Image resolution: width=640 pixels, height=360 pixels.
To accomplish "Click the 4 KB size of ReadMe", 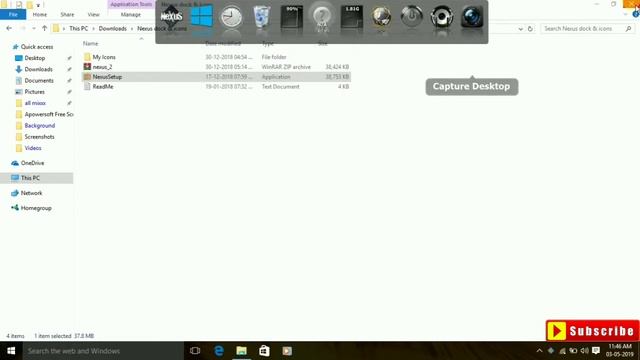I will (343, 87).
